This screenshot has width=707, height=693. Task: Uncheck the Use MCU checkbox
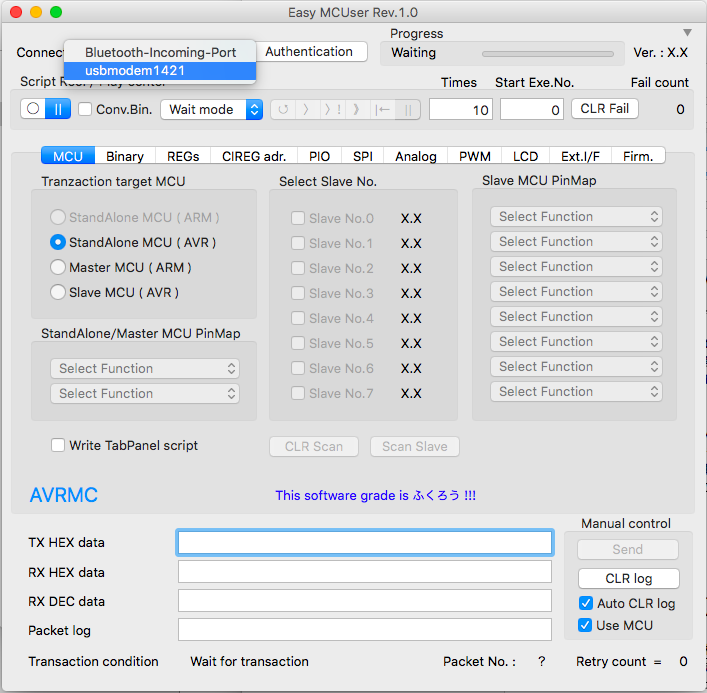(x=585, y=625)
